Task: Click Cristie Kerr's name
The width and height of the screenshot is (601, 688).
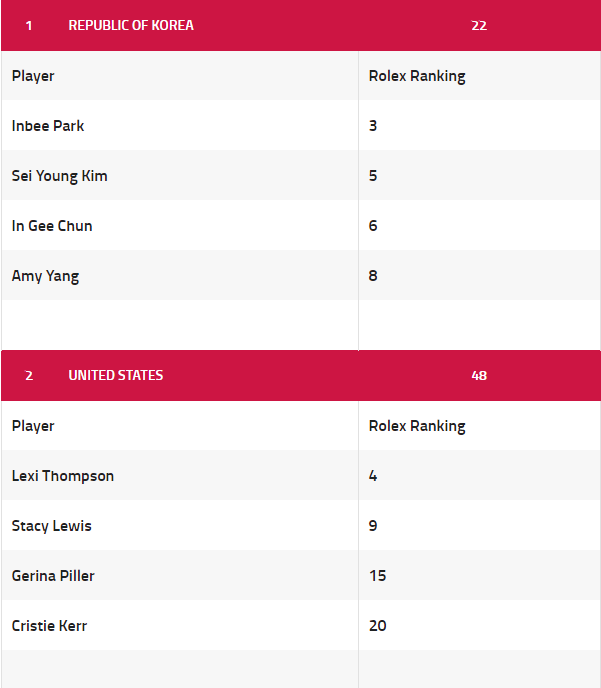Action: [x=50, y=626]
